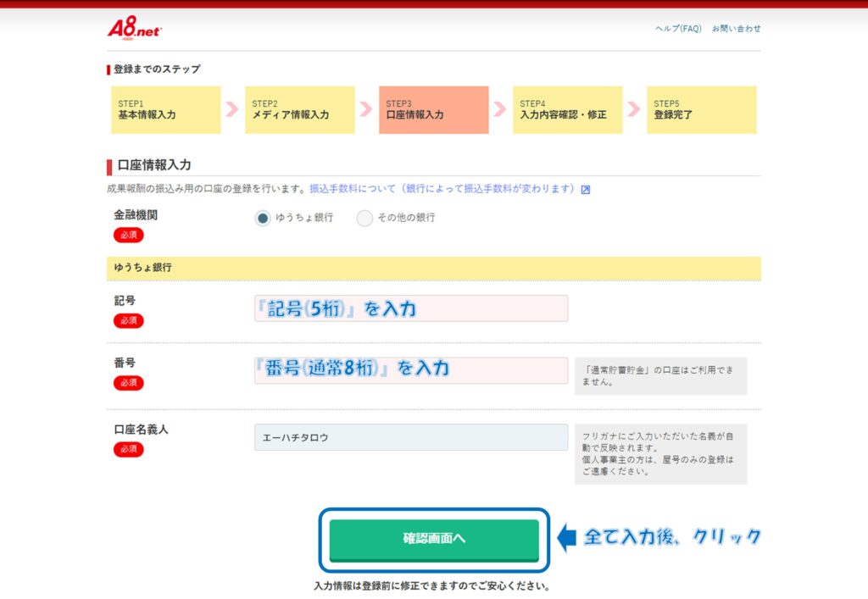Open the ヘルプ(FAQ) link

[x=678, y=29]
